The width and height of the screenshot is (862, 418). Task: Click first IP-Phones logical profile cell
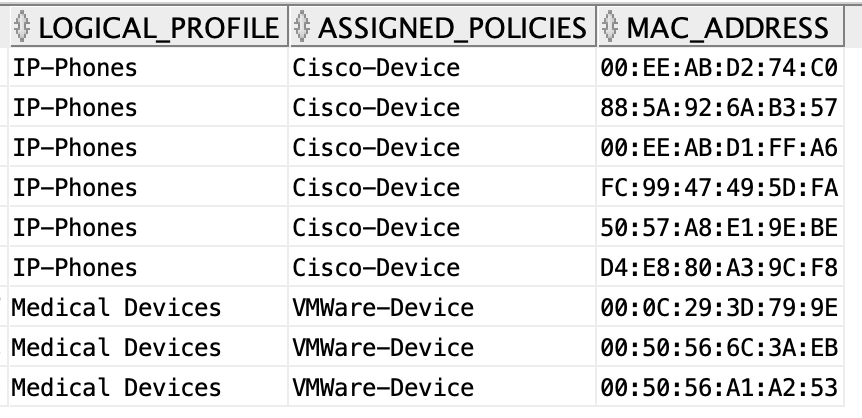(x=149, y=67)
